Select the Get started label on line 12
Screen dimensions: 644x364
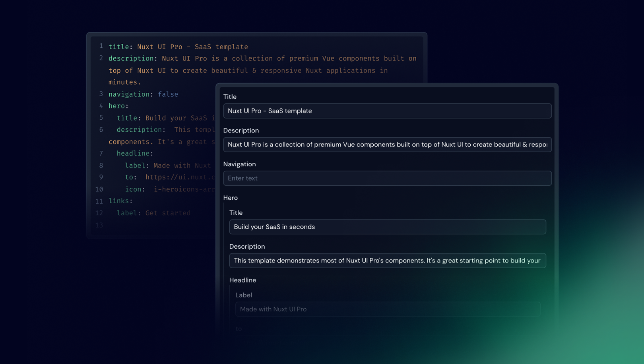[168, 213]
